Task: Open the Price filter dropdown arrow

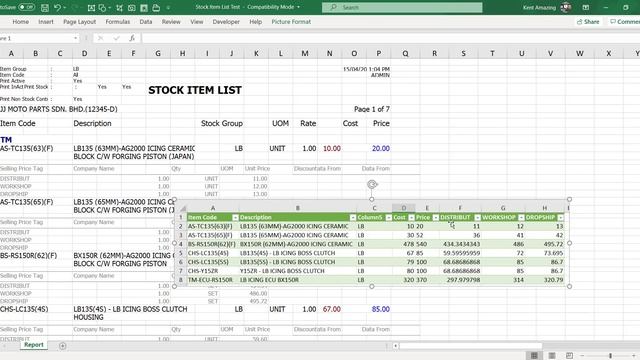Action: pos(436,218)
